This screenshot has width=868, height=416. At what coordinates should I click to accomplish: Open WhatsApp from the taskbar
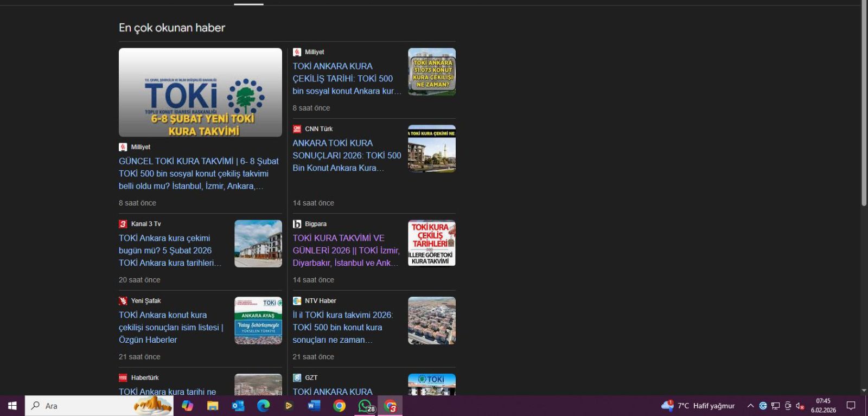[366, 406]
